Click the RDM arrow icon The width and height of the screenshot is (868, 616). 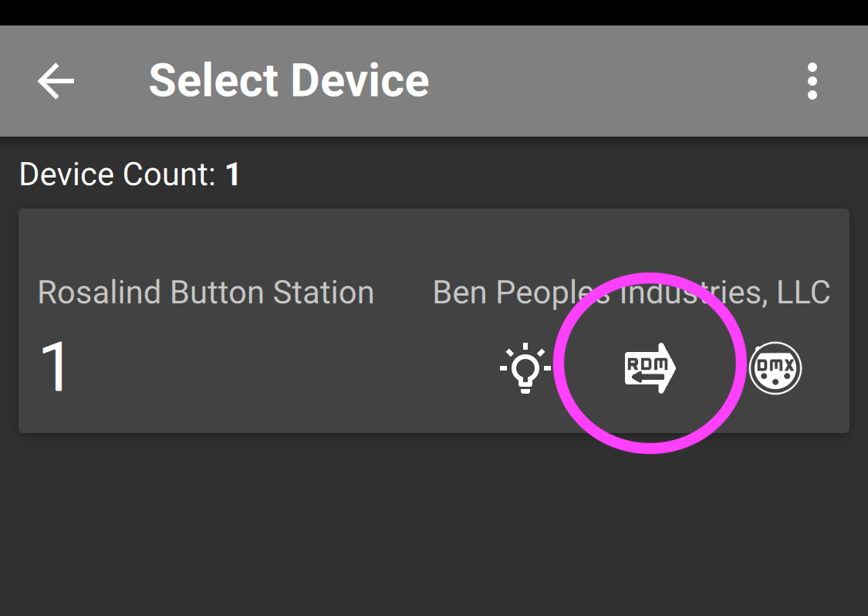(x=650, y=368)
